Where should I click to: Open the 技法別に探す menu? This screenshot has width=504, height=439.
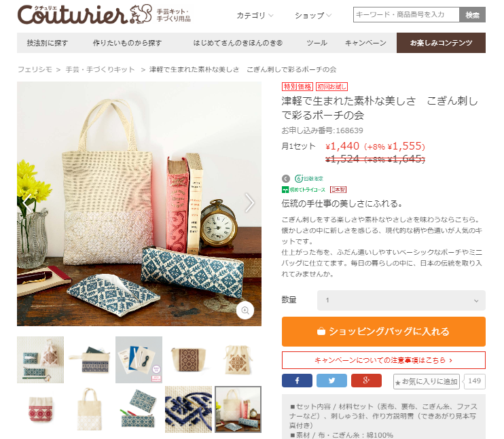coord(48,43)
